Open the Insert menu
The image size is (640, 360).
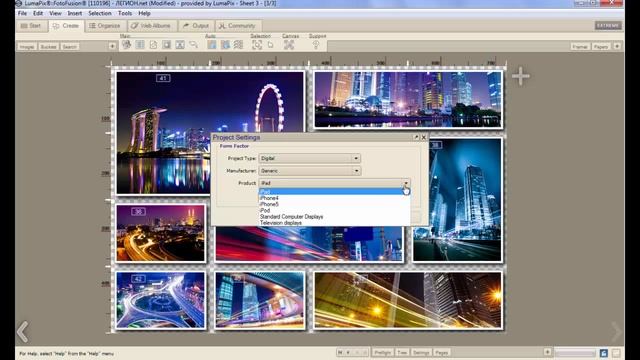pos(74,13)
